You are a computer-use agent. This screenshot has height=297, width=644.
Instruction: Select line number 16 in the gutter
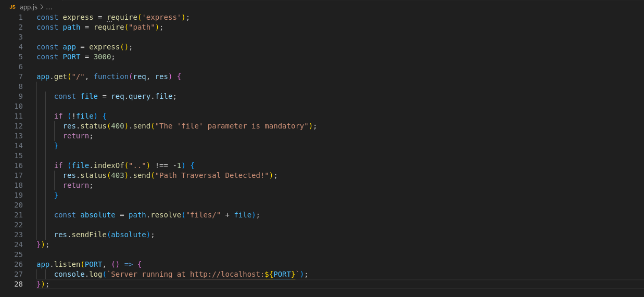[19, 165]
